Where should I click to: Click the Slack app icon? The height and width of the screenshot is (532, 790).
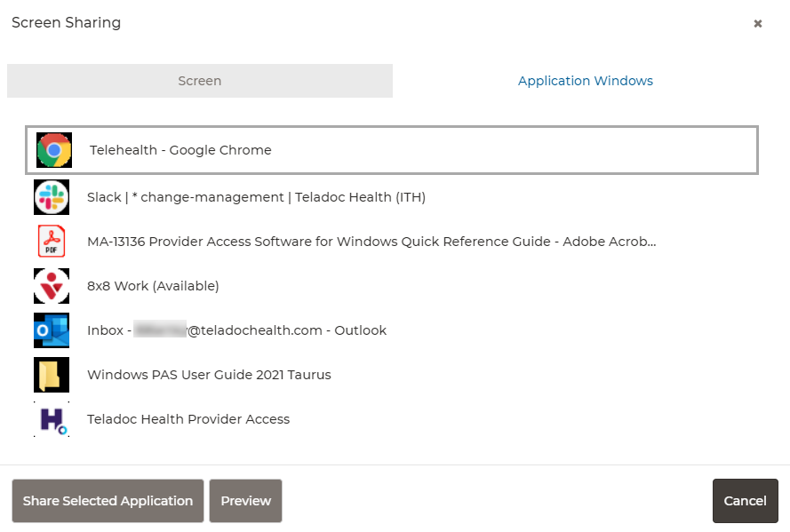pyautogui.click(x=52, y=197)
